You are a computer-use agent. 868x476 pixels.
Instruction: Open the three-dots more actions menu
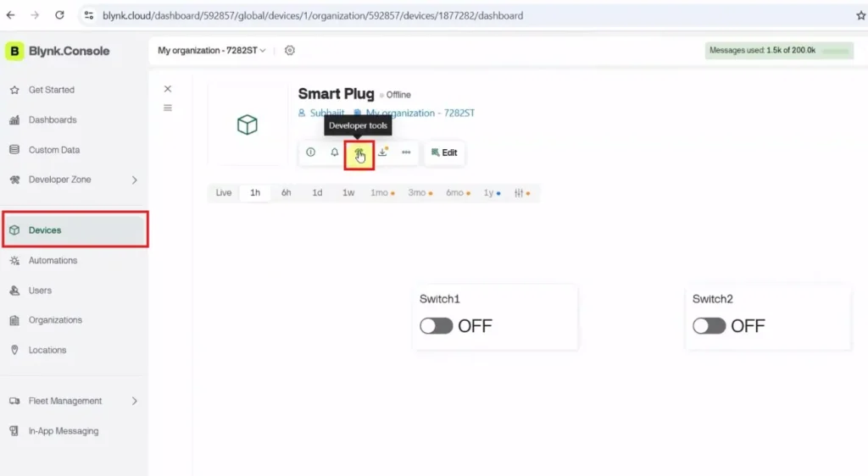pyautogui.click(x=406, y=152)
